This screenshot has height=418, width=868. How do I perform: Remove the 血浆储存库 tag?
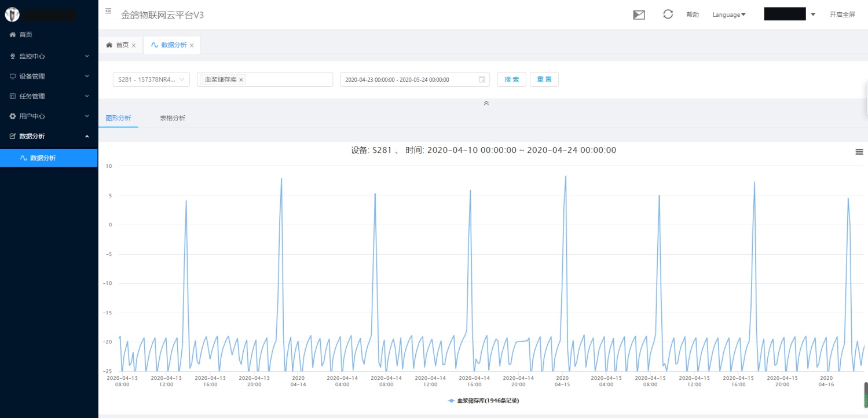pyautogui.click(x=241, y=80)
